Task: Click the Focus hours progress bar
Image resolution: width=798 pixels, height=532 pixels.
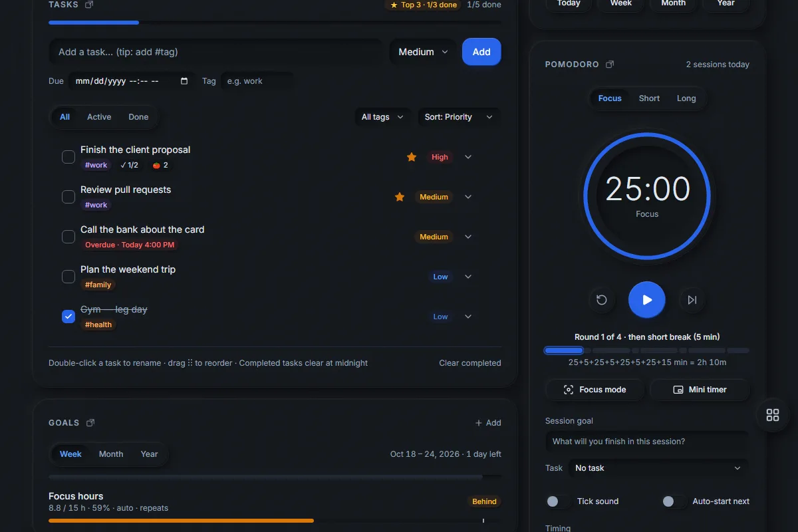Action: 275,521
